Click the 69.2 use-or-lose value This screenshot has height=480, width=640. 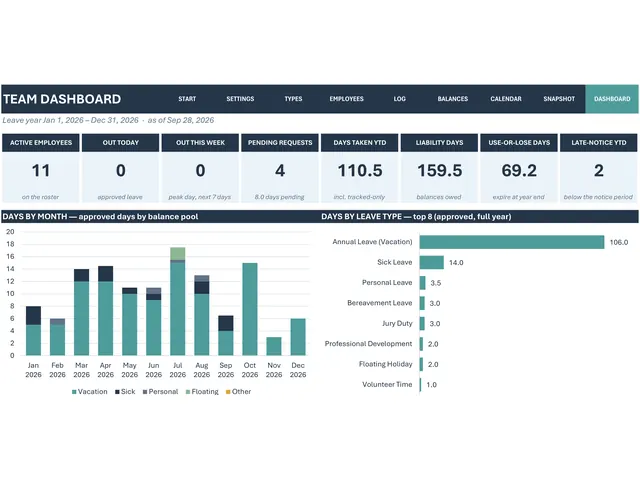click(x=519, y=171)
